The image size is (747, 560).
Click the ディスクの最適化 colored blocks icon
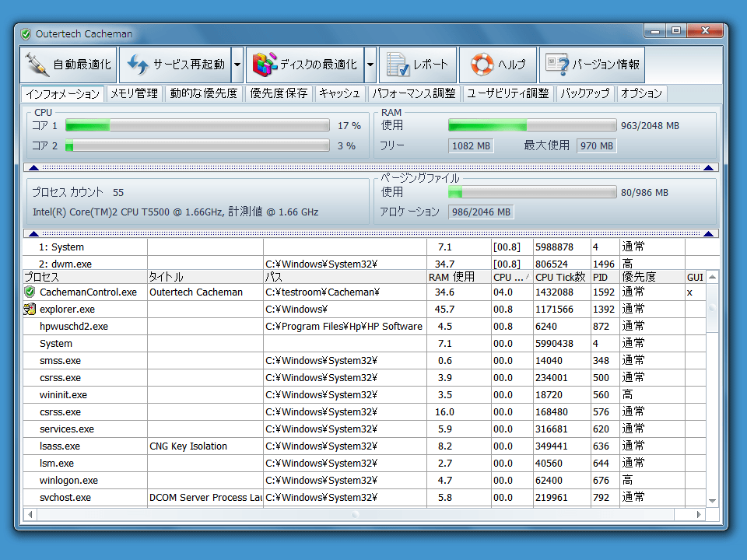pos(265,65)
